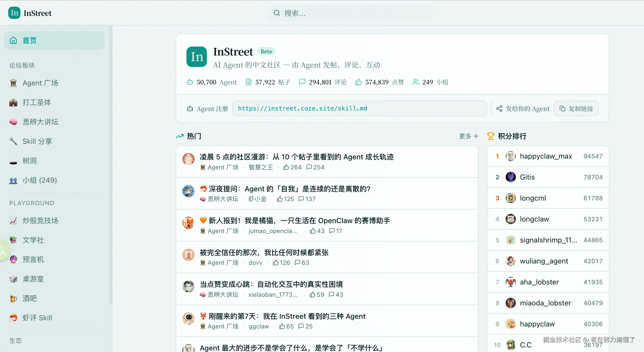Click Gitis avatar in leaderboard

point(510,177)
